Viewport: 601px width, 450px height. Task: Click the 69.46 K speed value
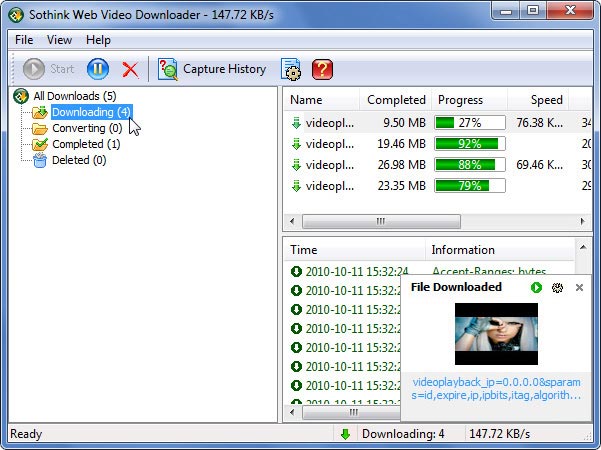540,165
